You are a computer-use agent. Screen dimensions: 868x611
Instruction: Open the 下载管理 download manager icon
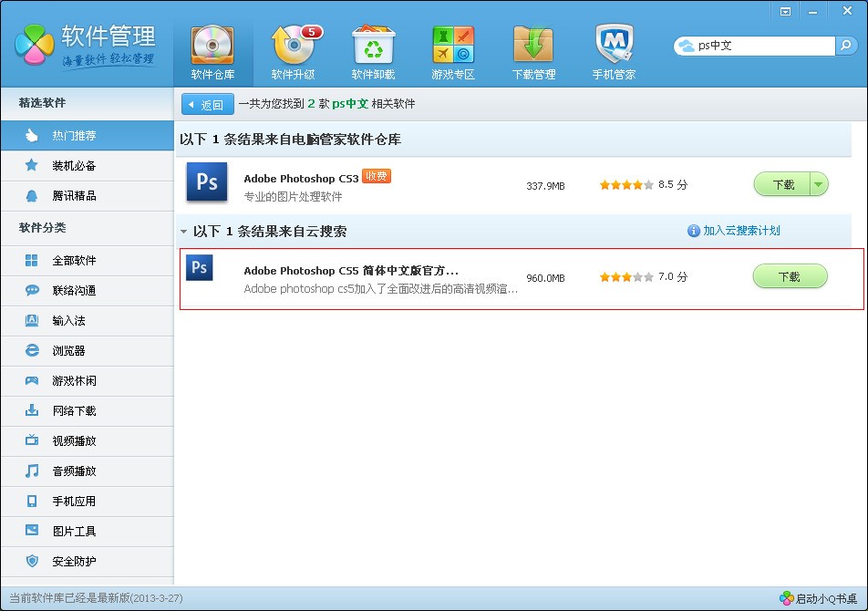click(x=533, y=46)
